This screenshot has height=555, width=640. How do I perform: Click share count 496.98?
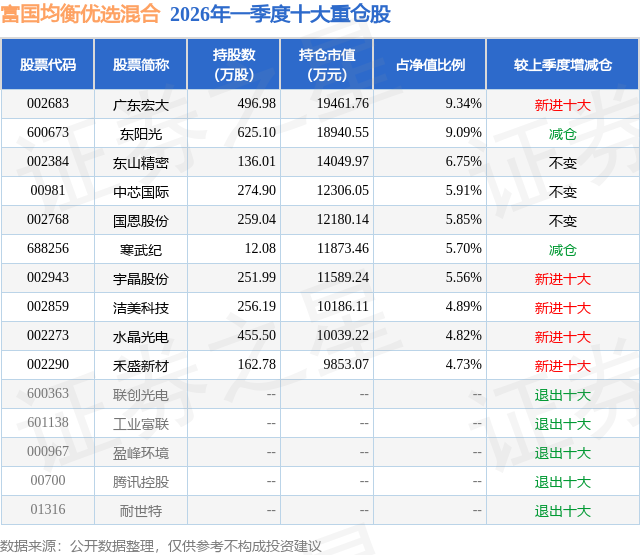coord(257,104)
